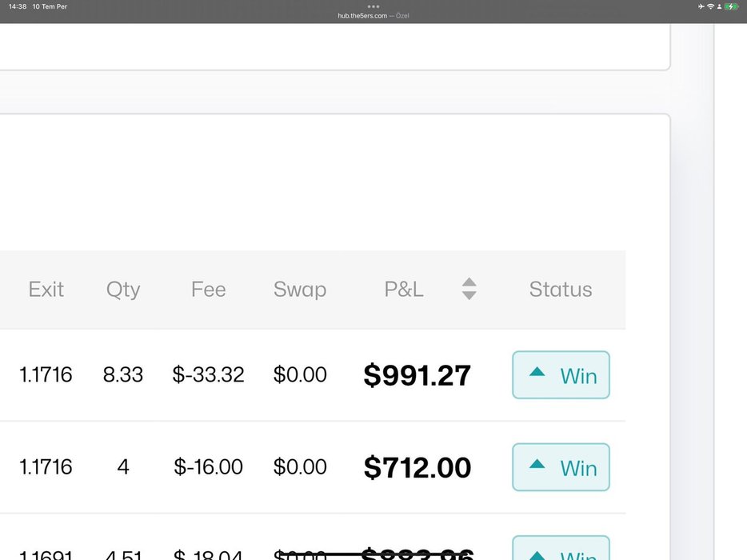Select the Swap column header
The height and width of the screenshot is (560, 747).
[300, 290]
